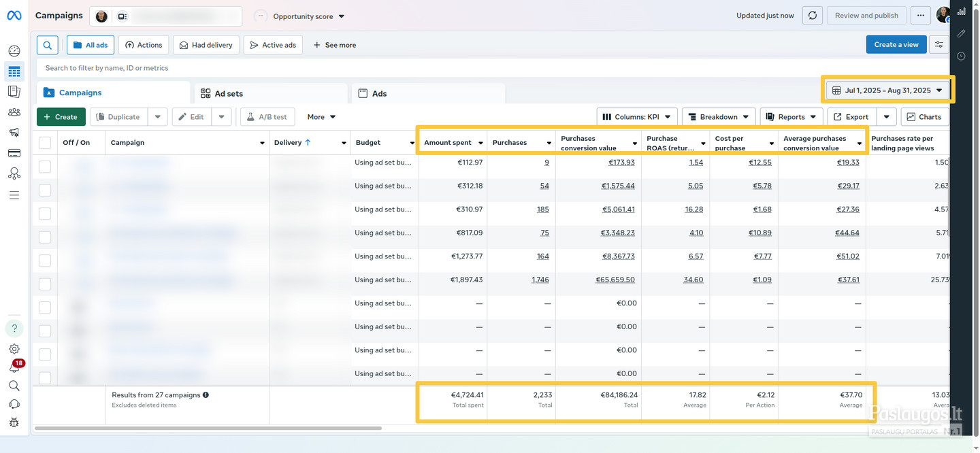Click the Create a view button
Image resolution: width=980 pixels, height=453 pixels.
click(896, 44)
